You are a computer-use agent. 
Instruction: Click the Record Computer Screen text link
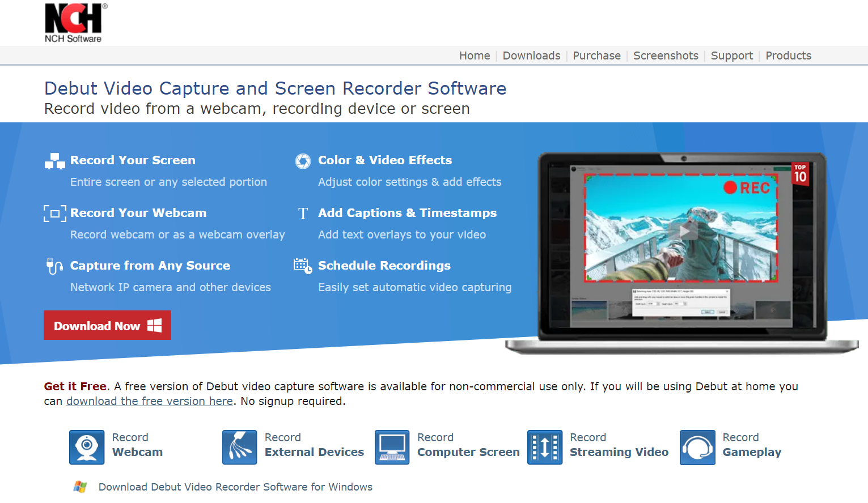tap(468, 445)
